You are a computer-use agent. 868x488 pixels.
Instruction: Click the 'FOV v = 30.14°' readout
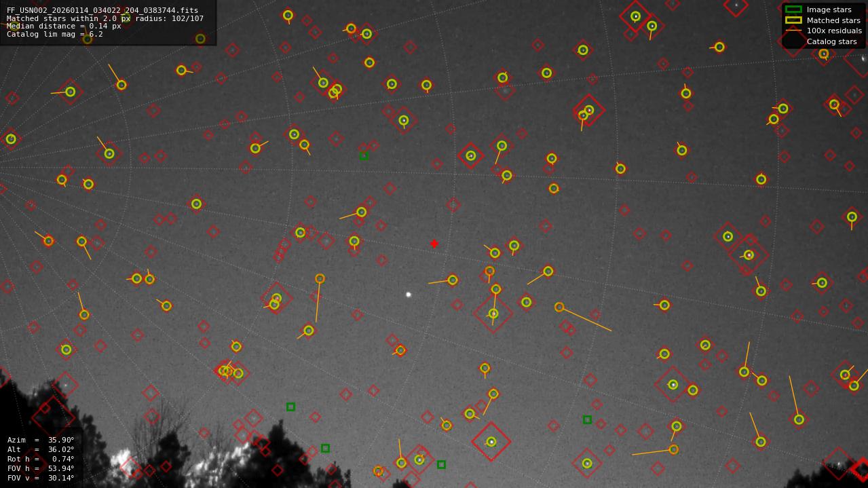pos(41,478)
